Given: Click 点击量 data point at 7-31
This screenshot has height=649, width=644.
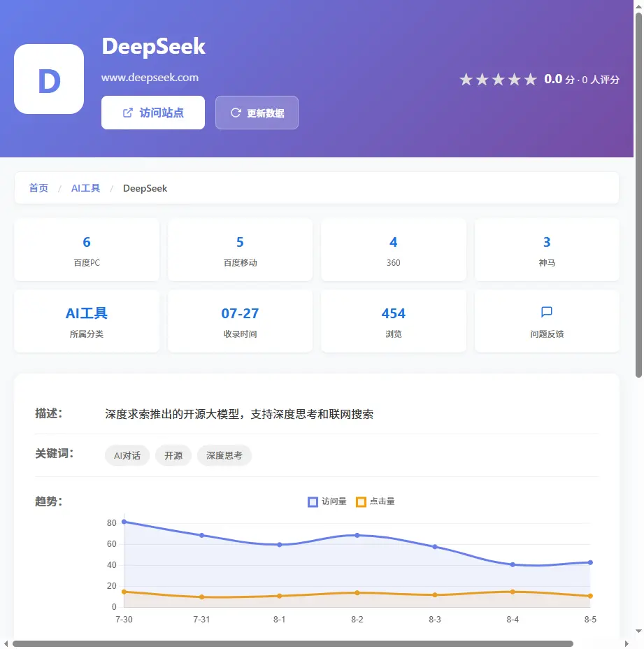Looking at the screenshot, I should (201, 597).
